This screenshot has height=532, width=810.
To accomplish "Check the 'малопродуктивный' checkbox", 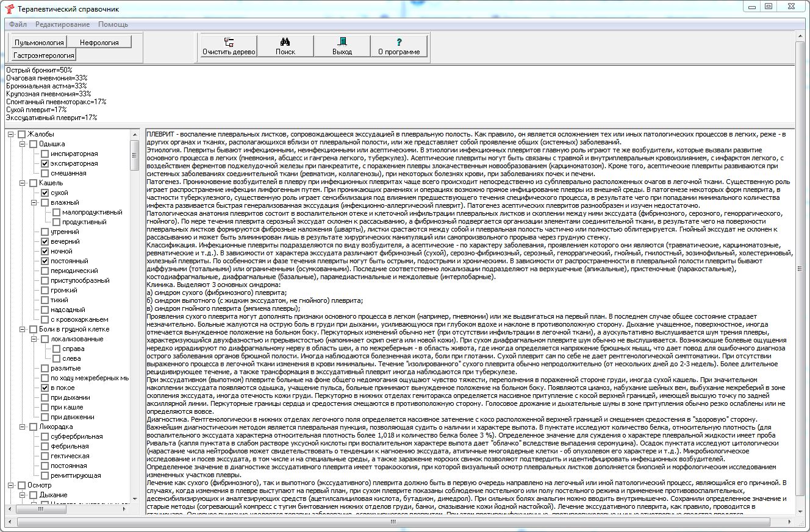I will click(56, 212).
